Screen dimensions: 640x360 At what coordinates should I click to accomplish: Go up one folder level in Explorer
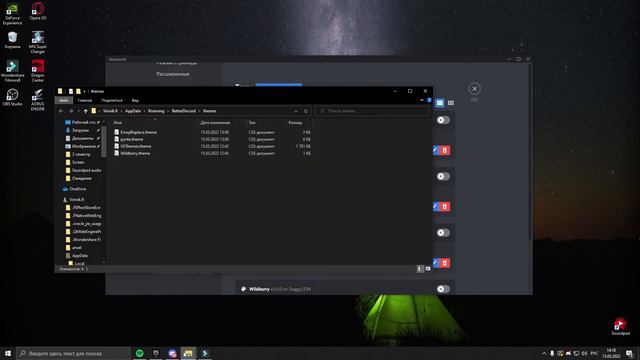(x=85, y=111)
